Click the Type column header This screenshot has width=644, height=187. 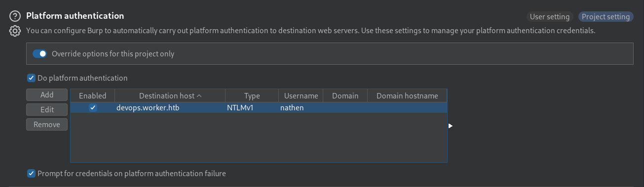(252, 95)
